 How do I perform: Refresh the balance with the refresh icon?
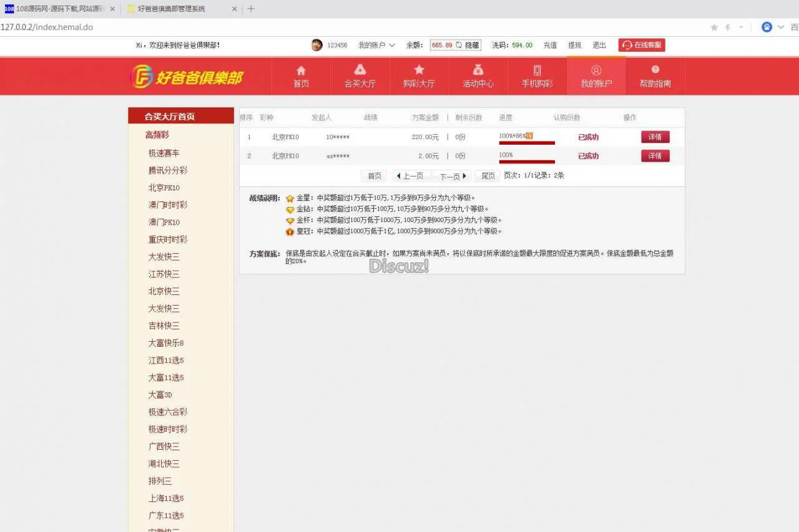459,45
